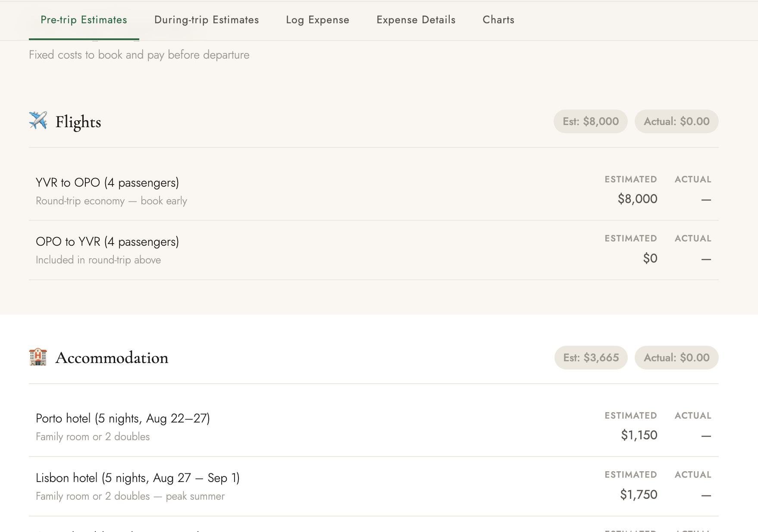Click the Flights Actual: $0.00 badge
Screen dimensions: 758x532
676,122
